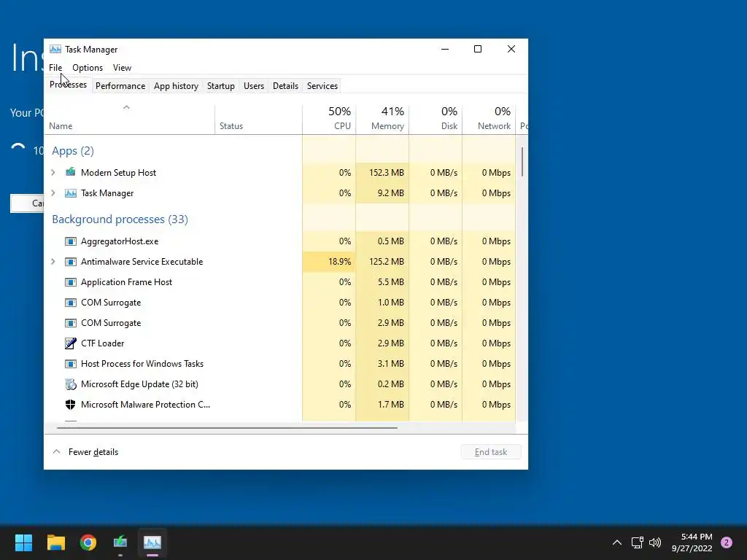This screenshot has width=747, height=560.
Task: Select the 9.2 MB Task Manager memory cell
Action: pos(382,192)
